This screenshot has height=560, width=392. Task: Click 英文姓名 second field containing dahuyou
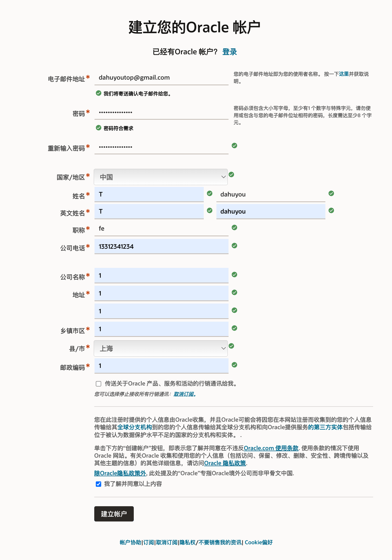pyautogui.click(x=271, y=211)
